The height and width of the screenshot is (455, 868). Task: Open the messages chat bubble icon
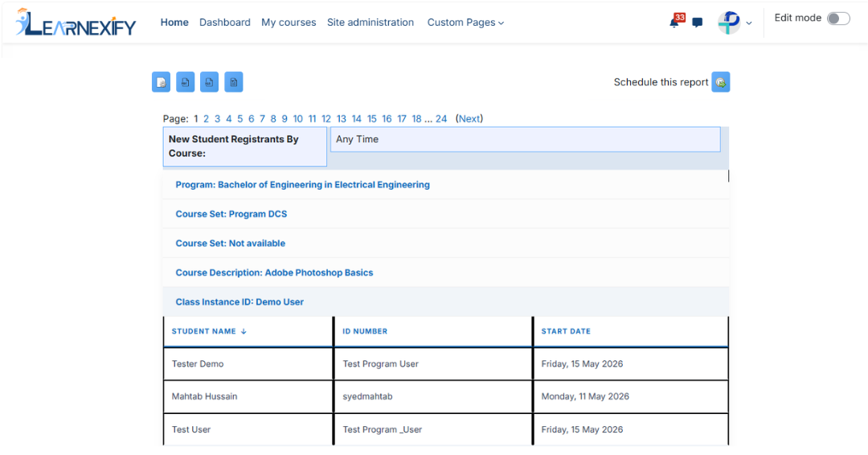tap(698, 23)
